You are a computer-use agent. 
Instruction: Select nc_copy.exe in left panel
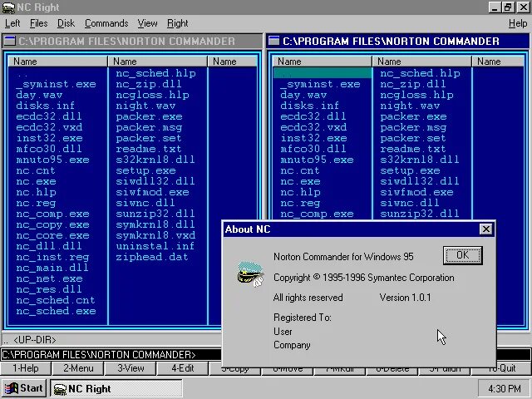pyautogui.click(x=52, y=225)
